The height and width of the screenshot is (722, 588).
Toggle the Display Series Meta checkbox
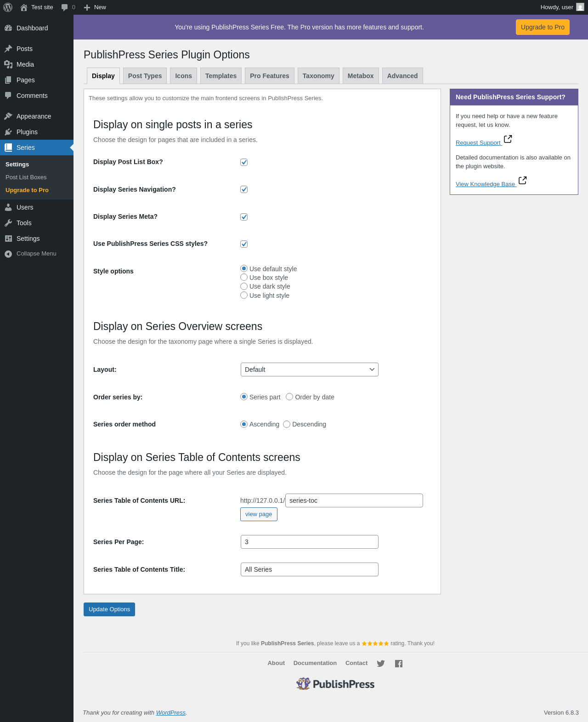[x=244, y=217]
